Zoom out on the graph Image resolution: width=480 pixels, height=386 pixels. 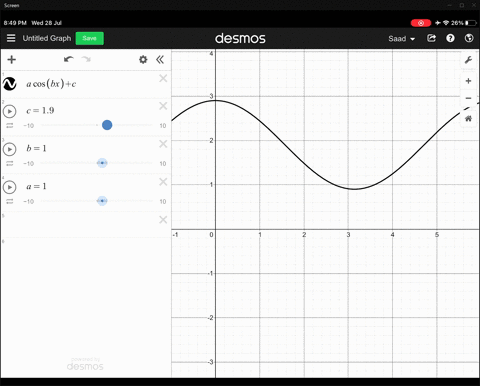click(x=468, y=98)
